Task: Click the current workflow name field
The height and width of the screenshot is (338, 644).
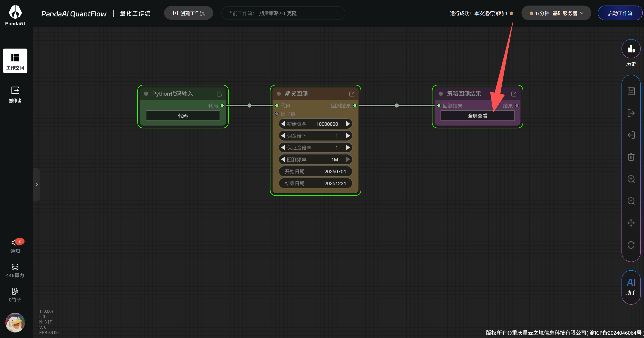Action: (x=283, y=13)
